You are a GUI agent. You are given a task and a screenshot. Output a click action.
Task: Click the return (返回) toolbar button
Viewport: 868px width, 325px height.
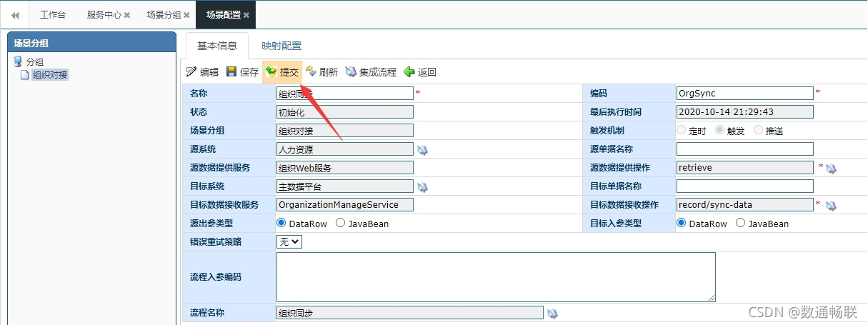coord(420,72)
